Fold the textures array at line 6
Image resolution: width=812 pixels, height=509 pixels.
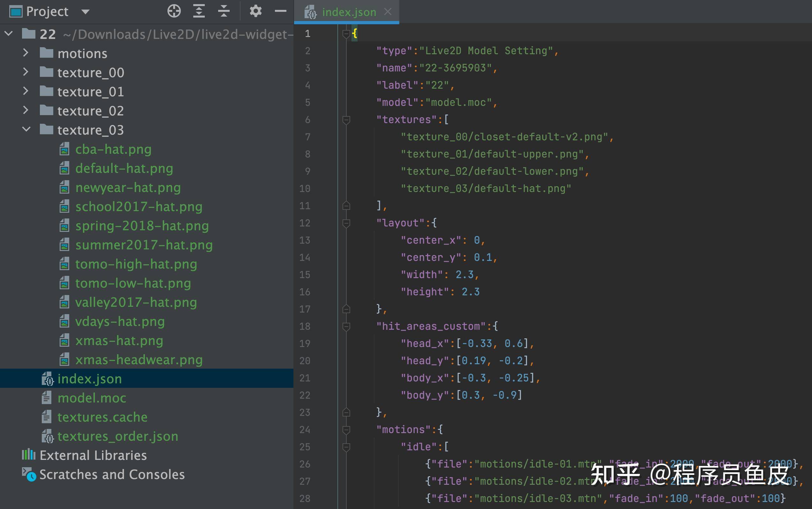click(346, 120)
